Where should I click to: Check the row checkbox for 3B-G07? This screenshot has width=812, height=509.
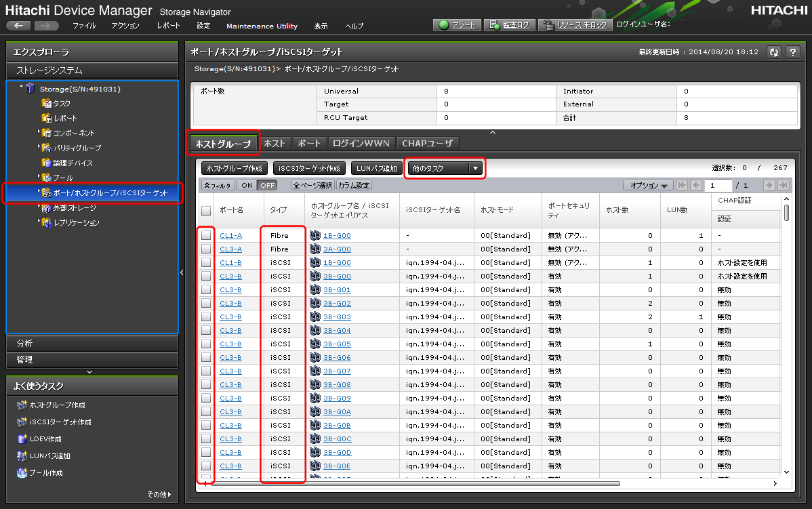point(206,371)
